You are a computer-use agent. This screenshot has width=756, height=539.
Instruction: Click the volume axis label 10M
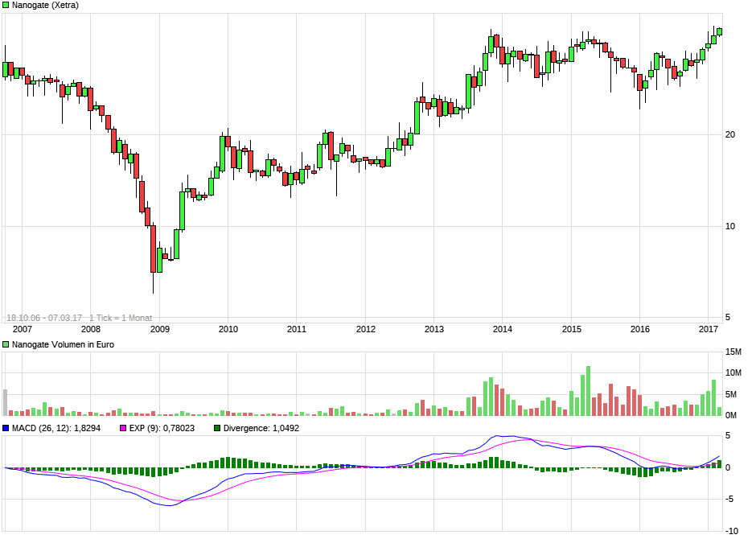pos(733,372)
